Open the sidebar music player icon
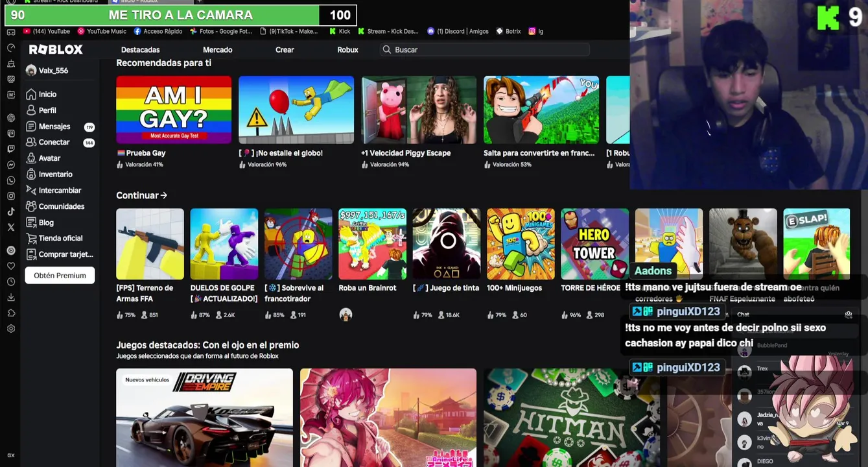Image resolution: width=868 pixels, height=467 pixels. tap(11, 250)
